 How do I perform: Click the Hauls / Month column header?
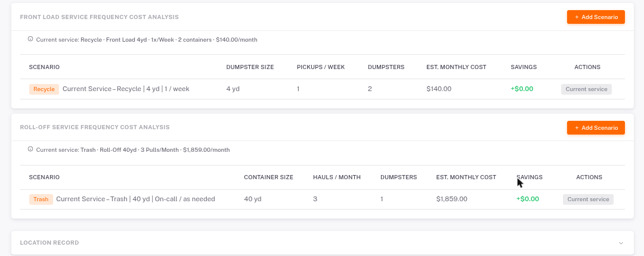(337, 177)
